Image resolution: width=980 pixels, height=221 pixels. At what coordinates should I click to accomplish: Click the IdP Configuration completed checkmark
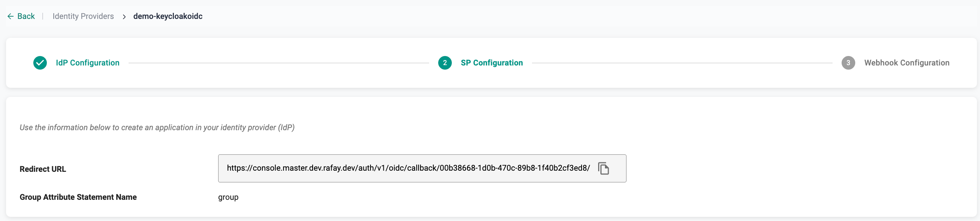click(40, 63)
